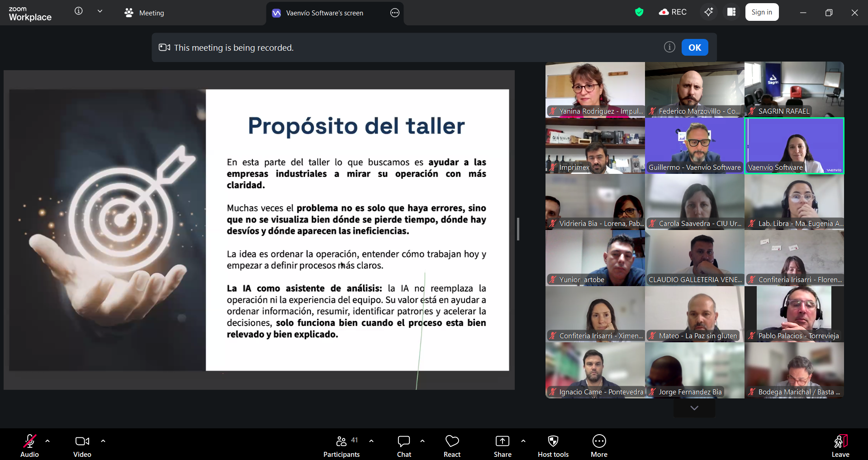868x460 pixels.
Task: Open Host tools shield menu
Action: click(553, 446)
